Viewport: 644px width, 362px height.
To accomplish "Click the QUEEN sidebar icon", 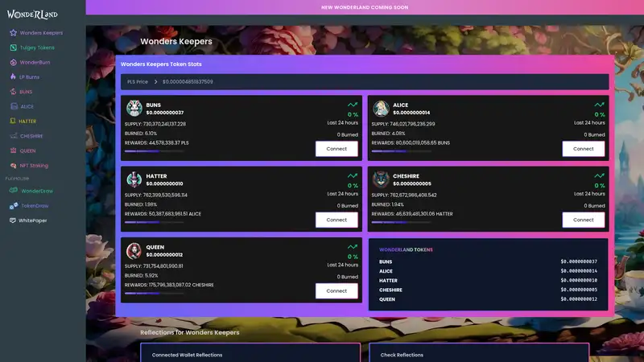I will tap(13, 150).
